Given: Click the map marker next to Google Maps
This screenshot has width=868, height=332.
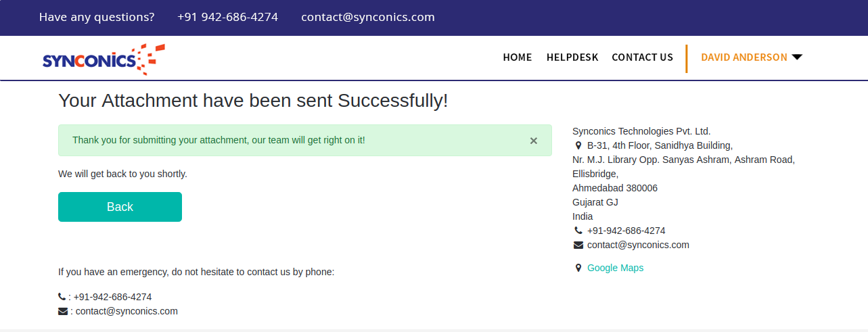Looking at the screenshot, I should 578,268.
